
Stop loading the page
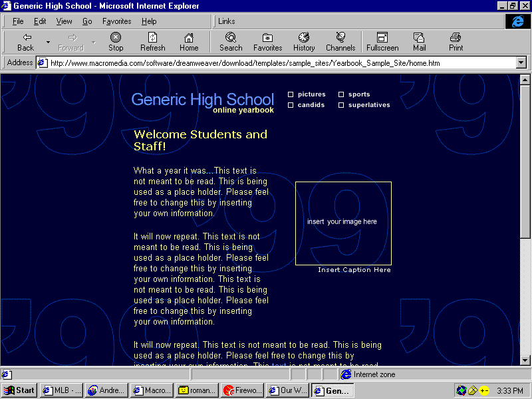click(x=116, y=43)
